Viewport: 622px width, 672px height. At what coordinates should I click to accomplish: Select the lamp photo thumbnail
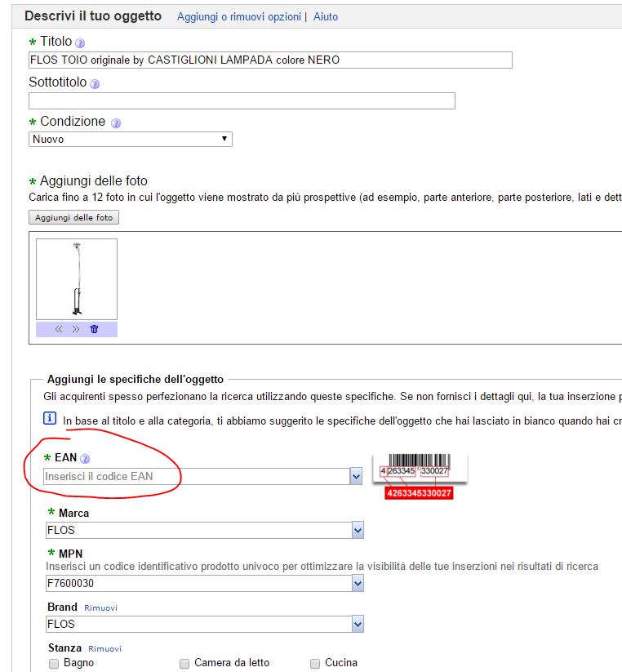tap(77, 279)
